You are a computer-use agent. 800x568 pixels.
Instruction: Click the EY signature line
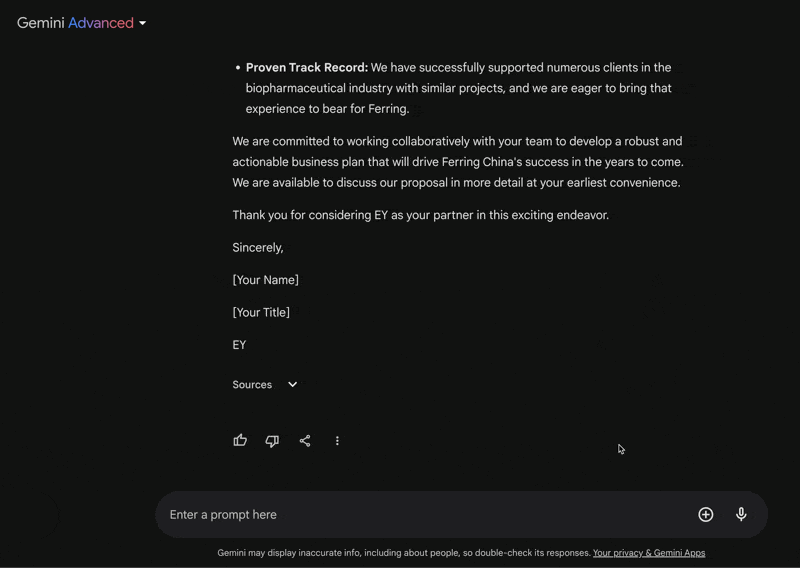pos(239,345)
